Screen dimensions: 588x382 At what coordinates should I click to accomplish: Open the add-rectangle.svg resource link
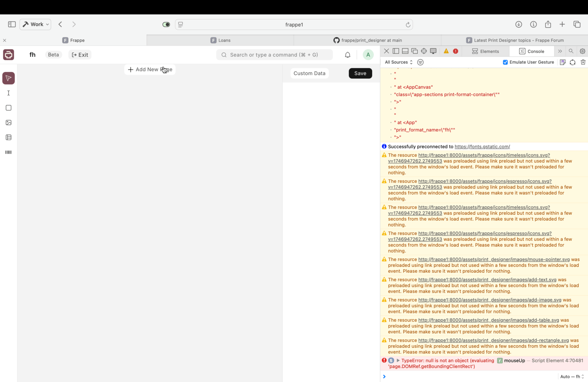(x=493, y=340)
